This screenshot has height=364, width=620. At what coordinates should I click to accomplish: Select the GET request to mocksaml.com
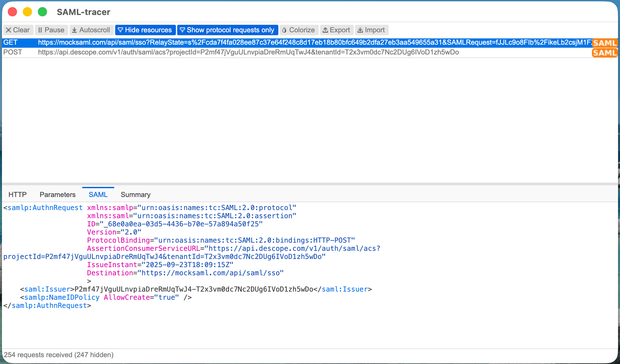(x=228, y=42)
